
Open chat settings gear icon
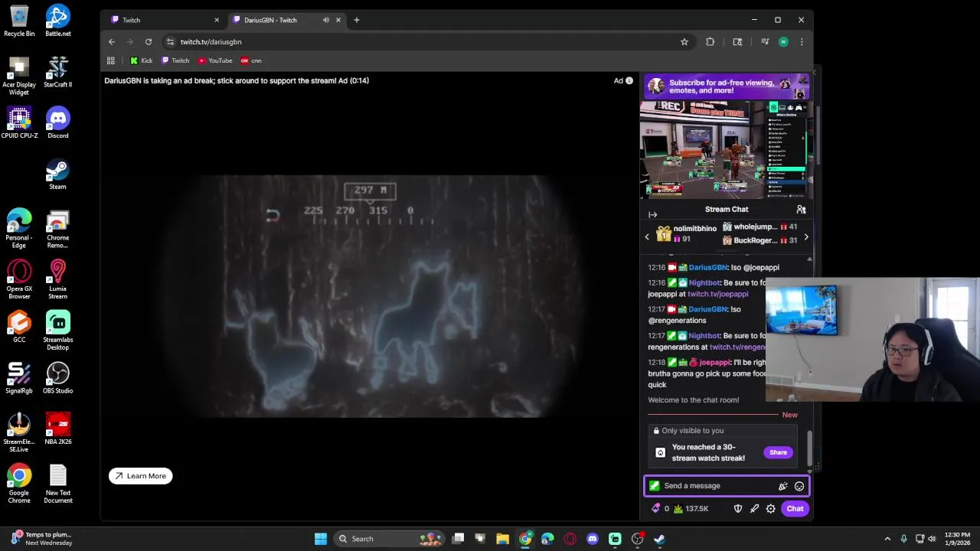tap(771, 508)
